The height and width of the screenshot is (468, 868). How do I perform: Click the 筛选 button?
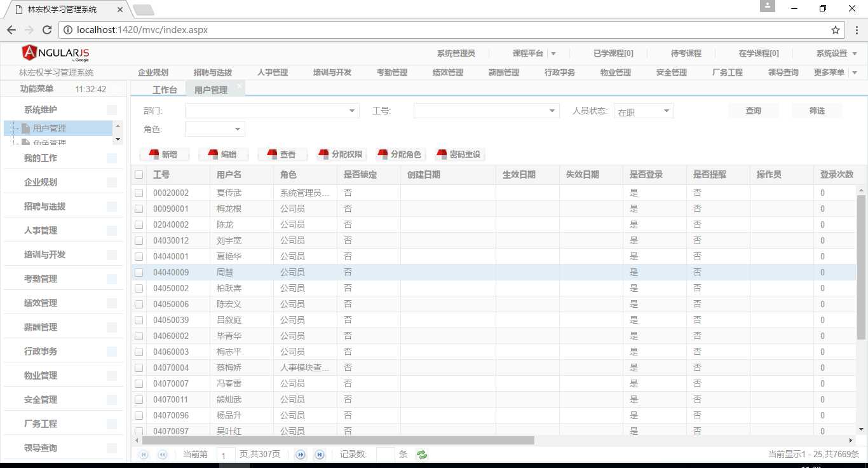click(x=817, y=111)
